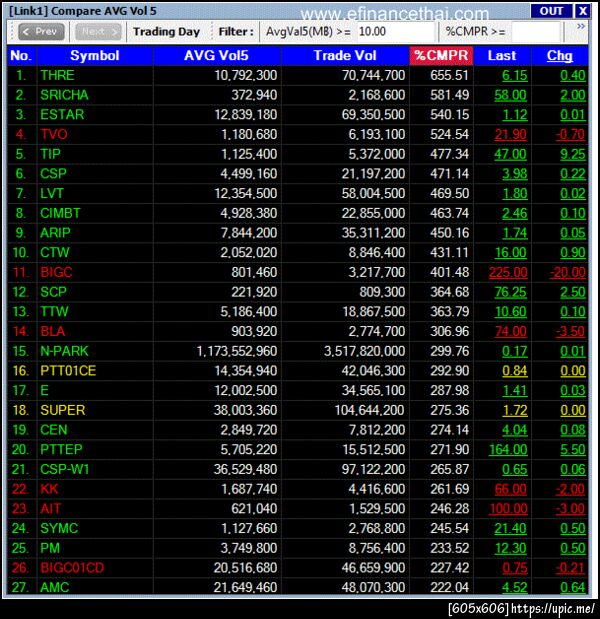Select the BIGC01CD symbol
Image resolution: width=600 pixels, height=619 pixels.
tap(72, 568)
